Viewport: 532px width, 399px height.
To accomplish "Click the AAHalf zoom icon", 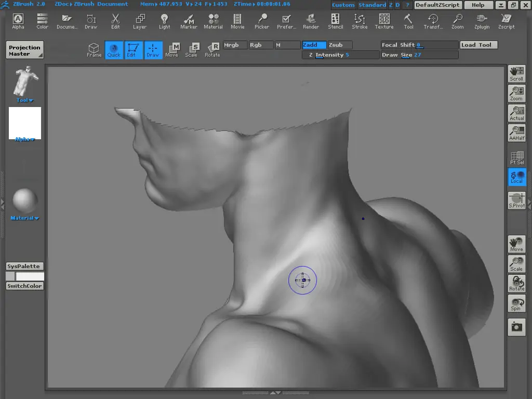I will tap(516, 134).
